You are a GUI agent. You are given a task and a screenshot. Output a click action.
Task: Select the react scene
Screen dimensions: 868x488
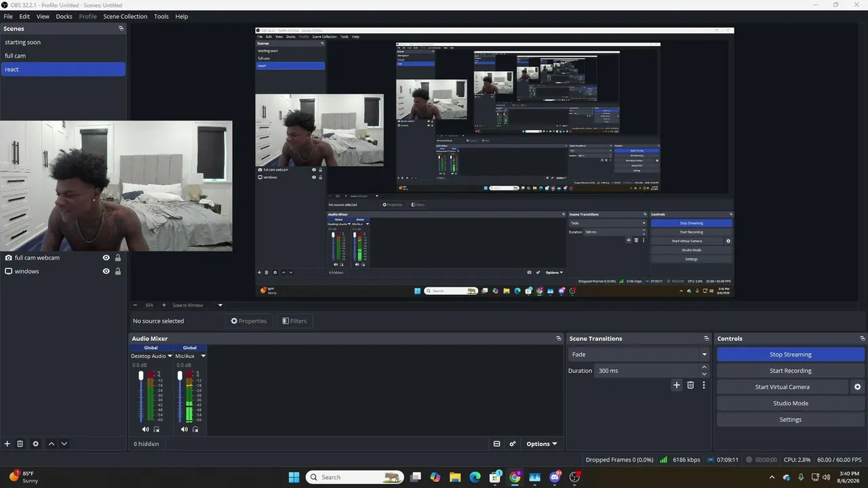tap(63, 69)
